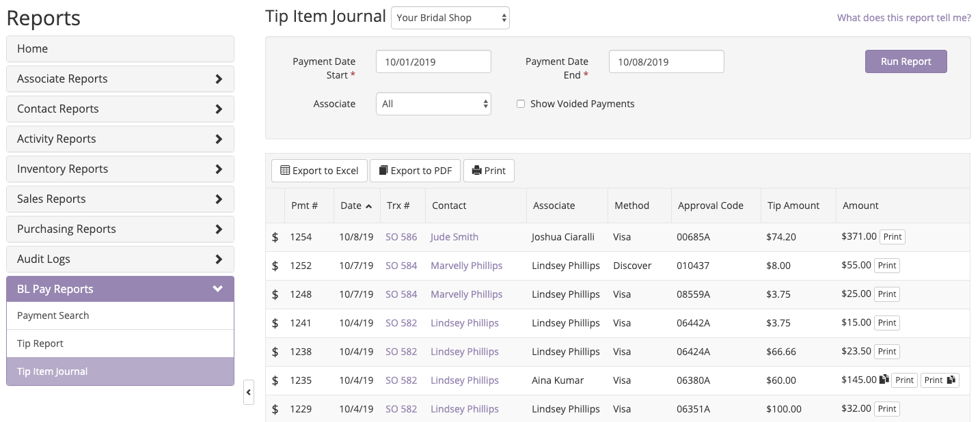
Task: Click the Payment Date Start field
Action: tap(433, 61)
